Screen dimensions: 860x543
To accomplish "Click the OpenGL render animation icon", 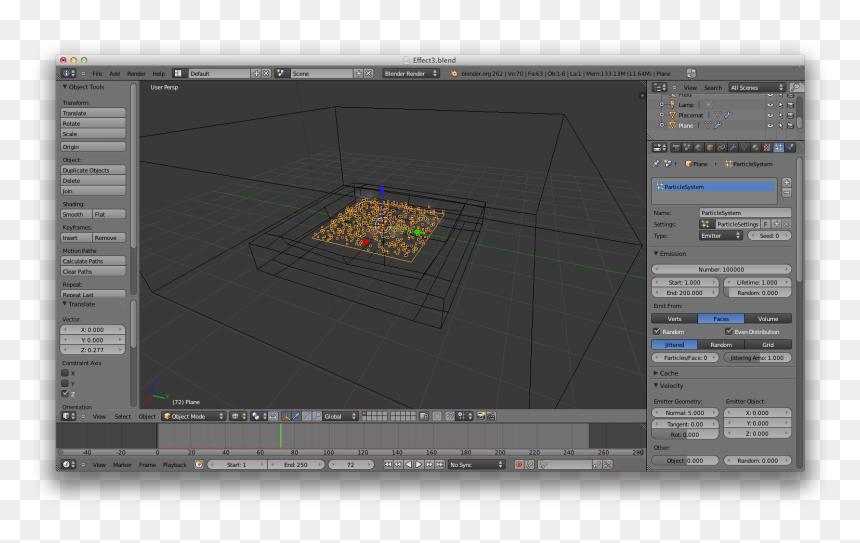I will pos(491,416).
